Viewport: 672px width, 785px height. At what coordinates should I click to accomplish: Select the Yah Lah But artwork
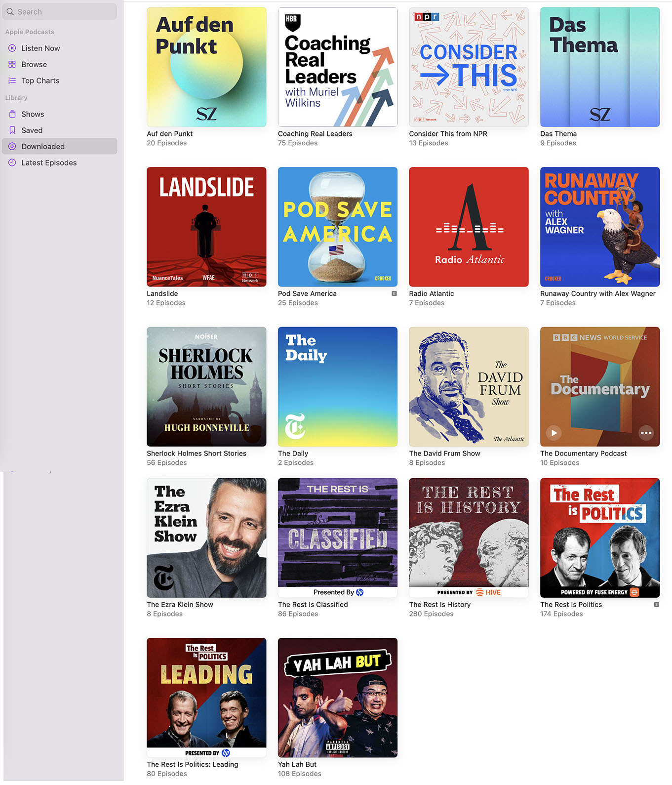click(x=337, y=697)
